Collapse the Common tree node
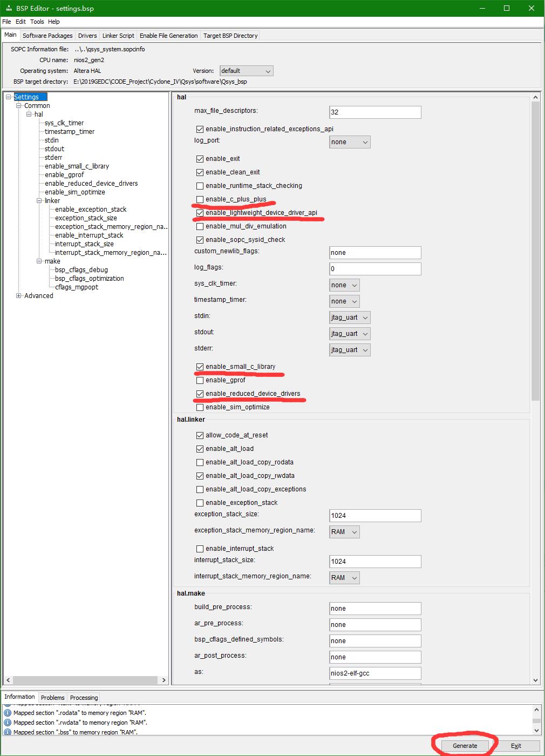 pos(19,106)
